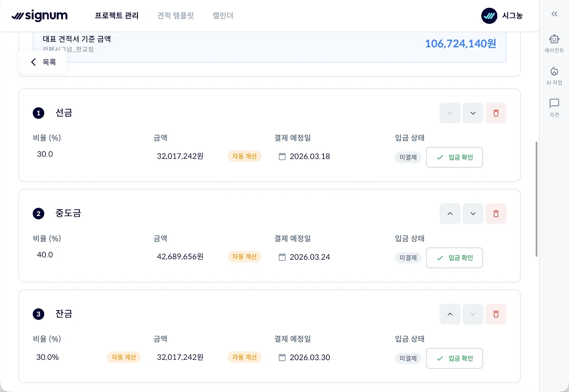
Task: Confirm deposit for 잔금 via 입금 확인
Action: 454,358
